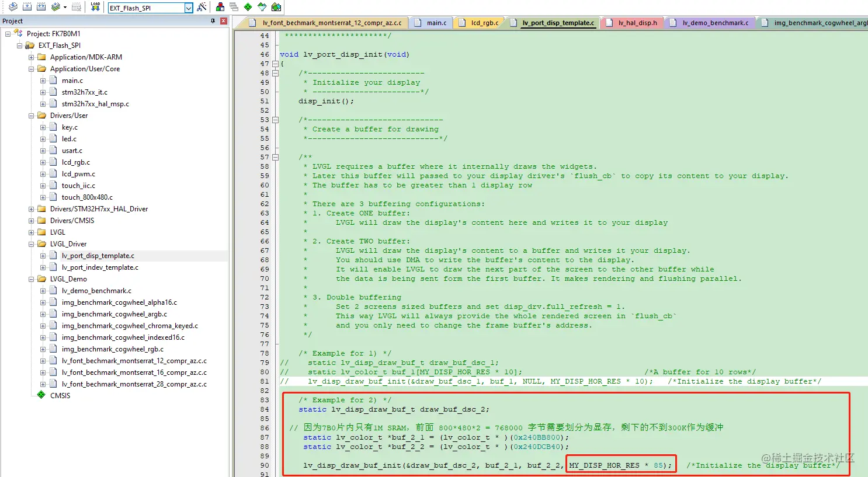Select stm32h7xx_it.c in project tree

[x=85, y=92]
